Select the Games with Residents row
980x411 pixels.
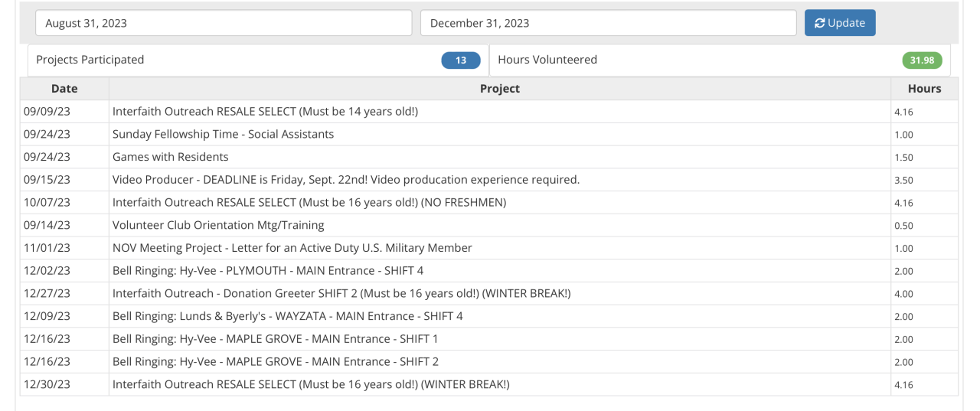click(171, 157)
